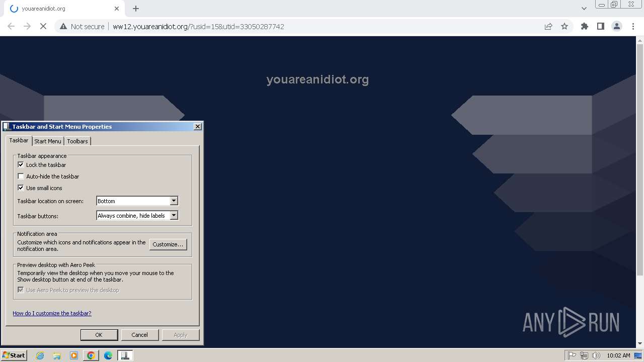Enable Auto-hide the taskbar
The image size is (644, 362).
click(21, 176)
